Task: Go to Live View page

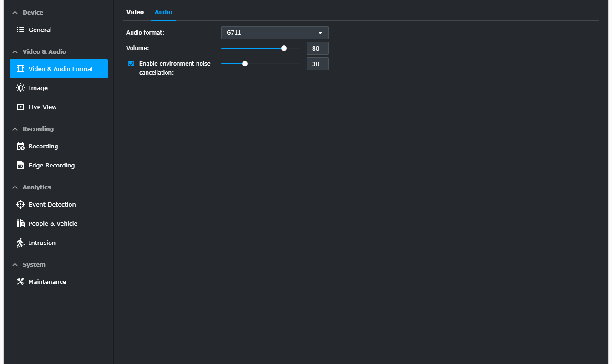Action: (59, 107)
